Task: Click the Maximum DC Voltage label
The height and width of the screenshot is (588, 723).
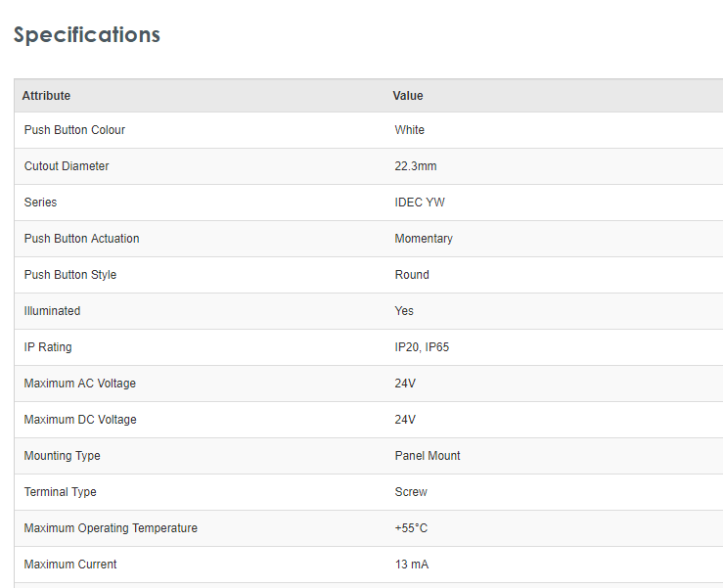Action: coord(80,420)
